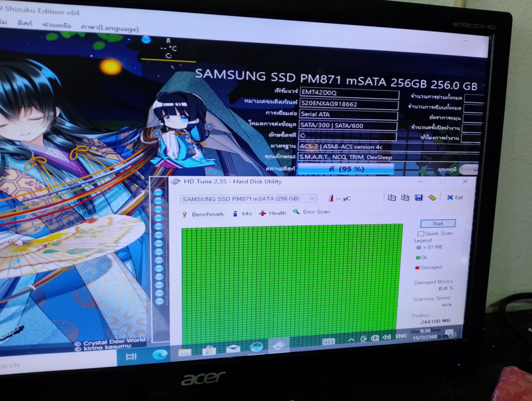Image resolution: width=532 pixels, height=401 pixels.
Task: Click the Meet Now camera tray icon
Action: pyautogui.click(x=363, y=339)
